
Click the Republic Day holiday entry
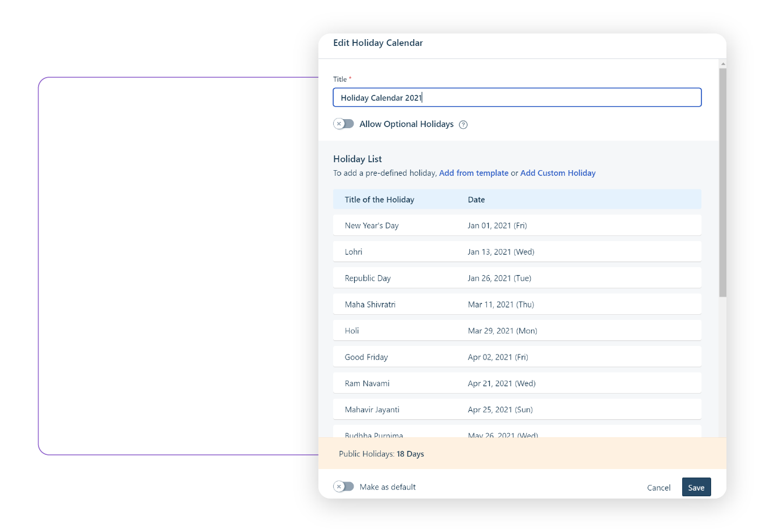tap(516, 278)
